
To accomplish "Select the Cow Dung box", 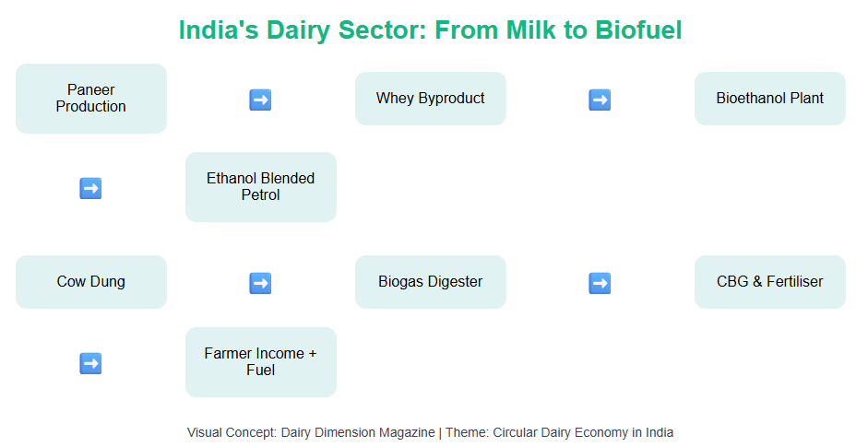I will 91,282.
